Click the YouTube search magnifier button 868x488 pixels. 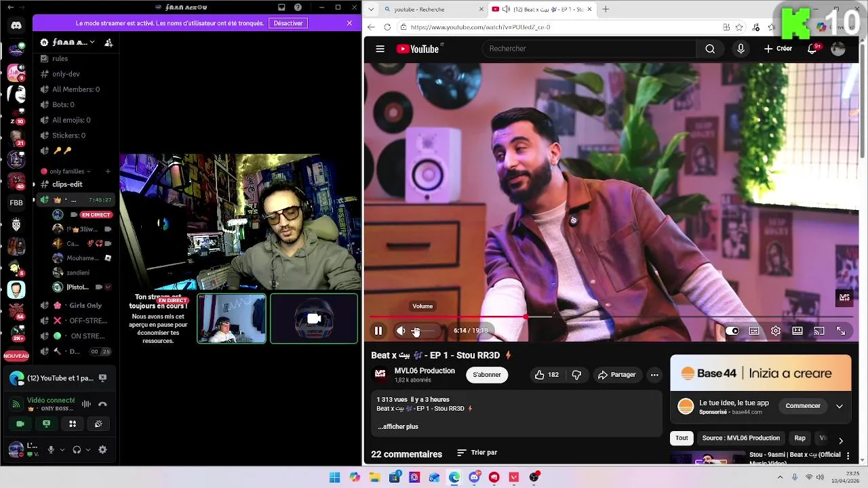coord(710,49)
